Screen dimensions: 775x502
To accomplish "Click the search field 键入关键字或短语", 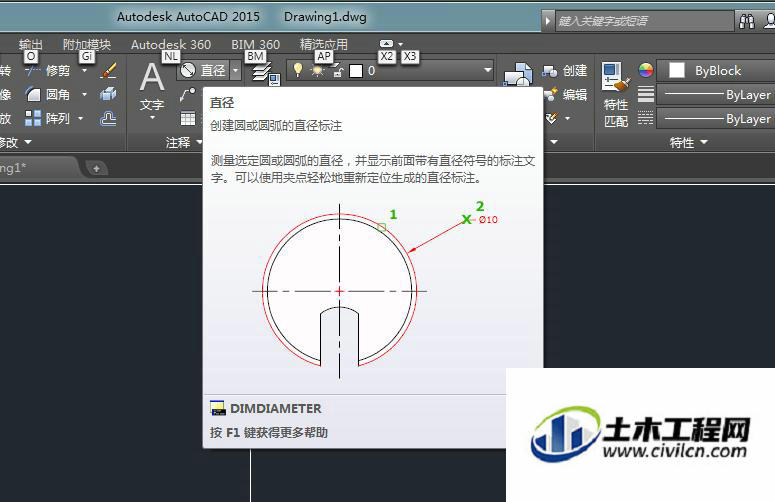I will point(644,21).
